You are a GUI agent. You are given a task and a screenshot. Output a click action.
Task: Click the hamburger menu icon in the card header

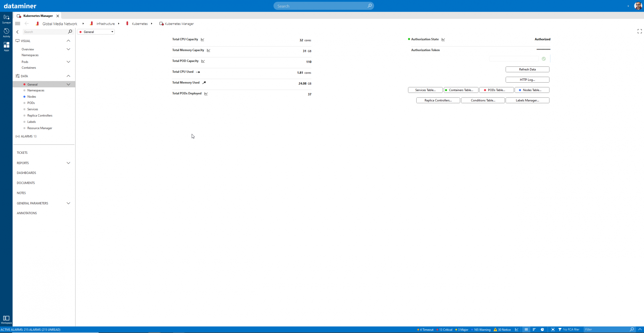18,24
